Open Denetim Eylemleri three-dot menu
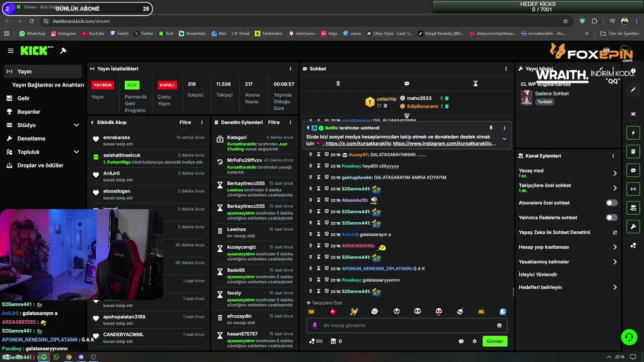The width and height of the screenshot is (644, 362). (290, 122)
